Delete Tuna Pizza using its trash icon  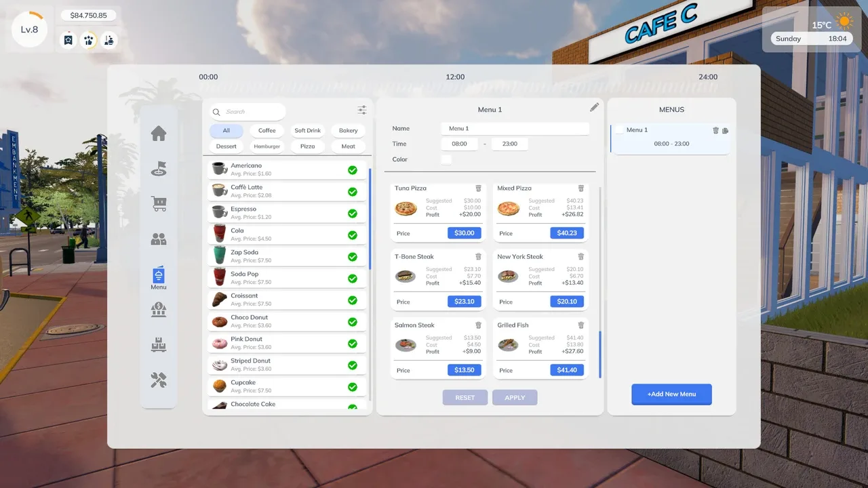coord(478,188)
